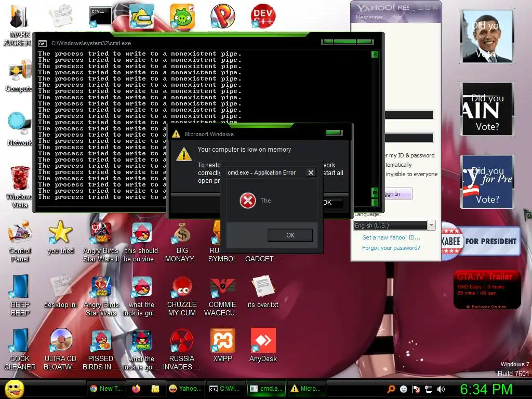Switch to Yahoo... taskbar item
532x399 pixels.
click(185, 389)
